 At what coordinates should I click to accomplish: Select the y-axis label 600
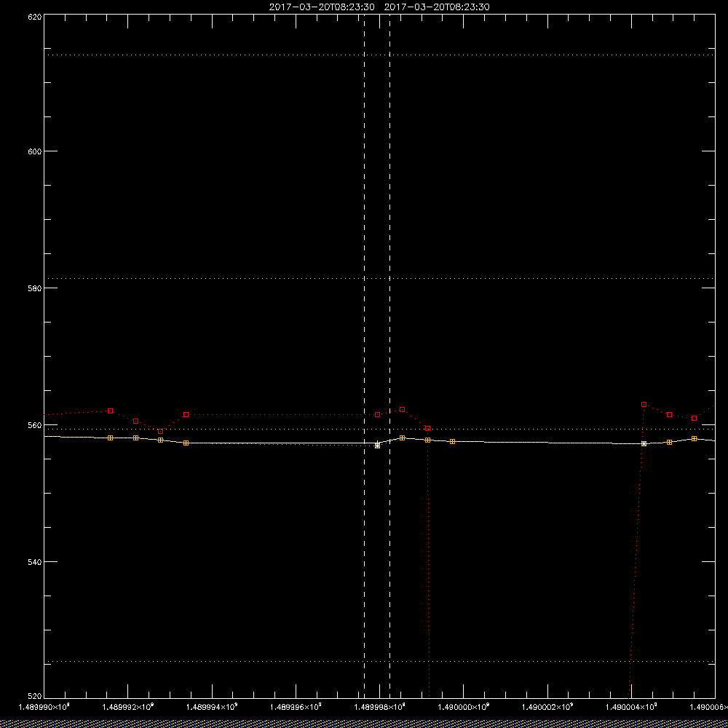pyautogui.click(x=35, y=151)
